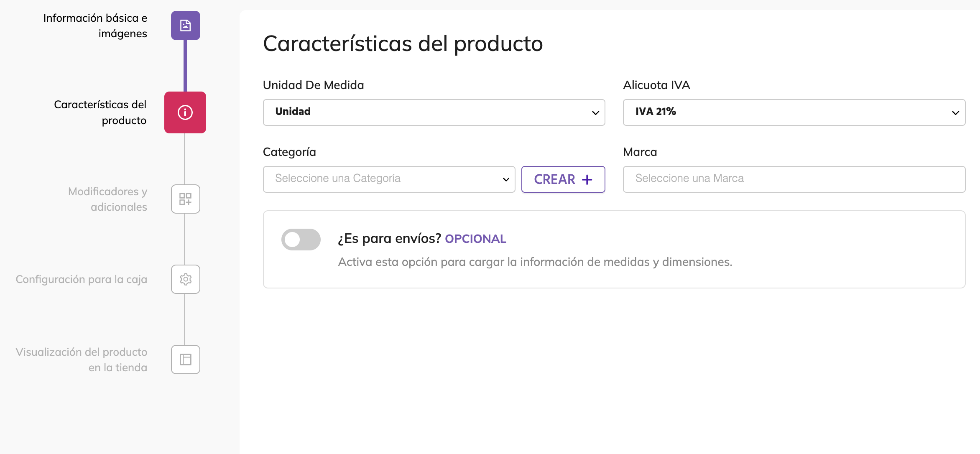Click the image file step icon

(185, 26)
